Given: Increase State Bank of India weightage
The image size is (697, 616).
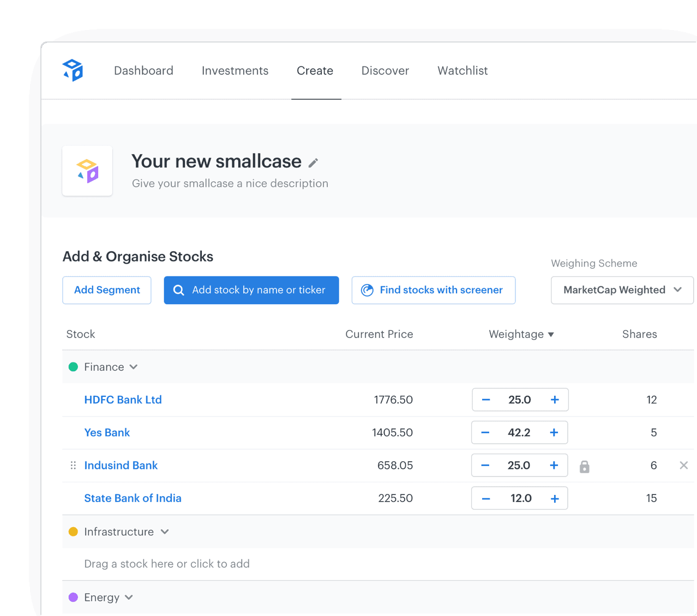Looking at the screenshot, I should pyautogui.click(x=555, y=498).
